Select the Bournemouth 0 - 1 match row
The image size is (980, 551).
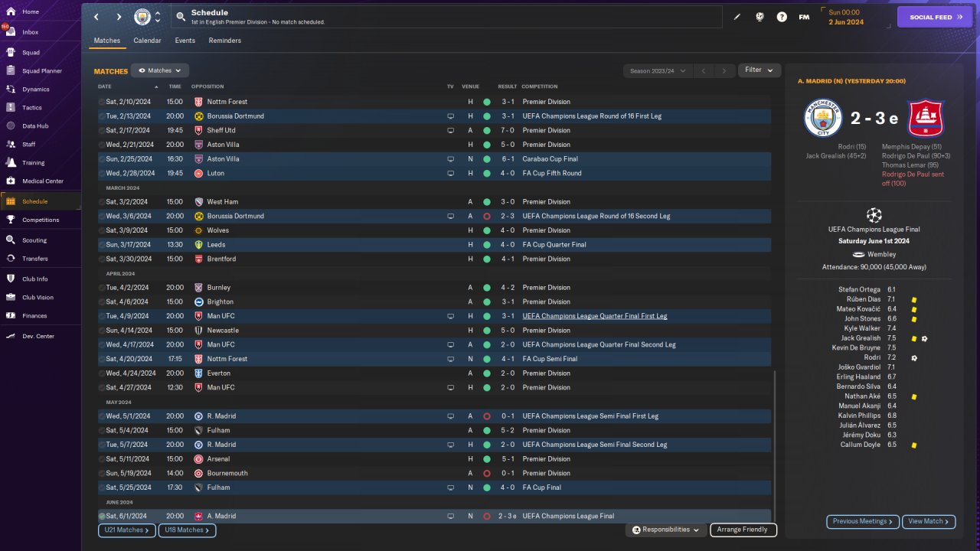pyautogui.click(x=434, y=473)
